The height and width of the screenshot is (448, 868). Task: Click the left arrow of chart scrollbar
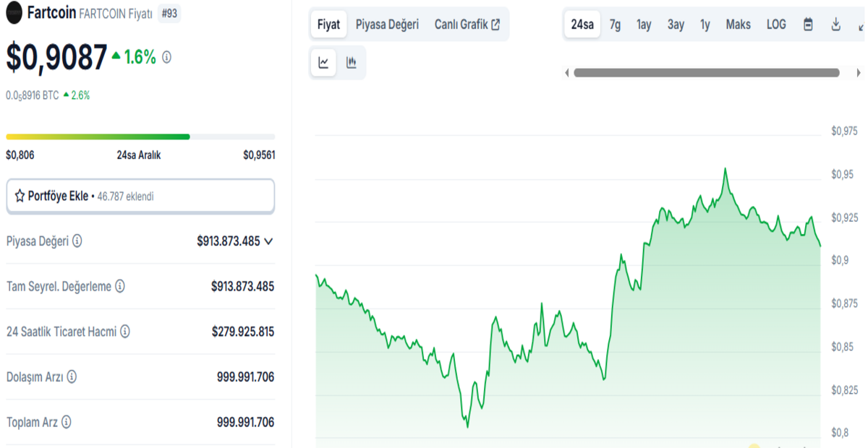click(x=567, y=72)
